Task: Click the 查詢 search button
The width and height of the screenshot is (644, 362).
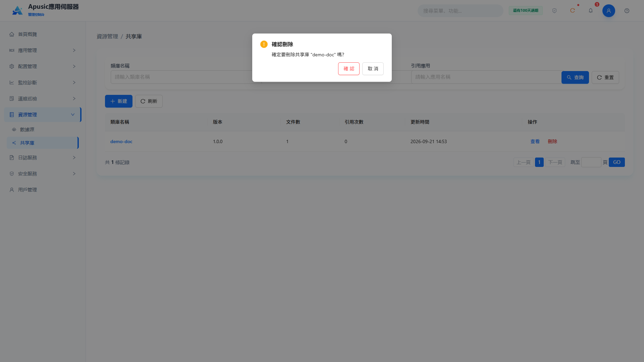Action: click(575, 77)
